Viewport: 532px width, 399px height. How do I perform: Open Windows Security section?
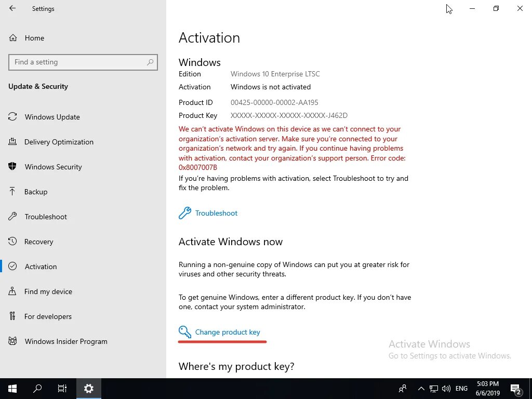click(83, 167)
